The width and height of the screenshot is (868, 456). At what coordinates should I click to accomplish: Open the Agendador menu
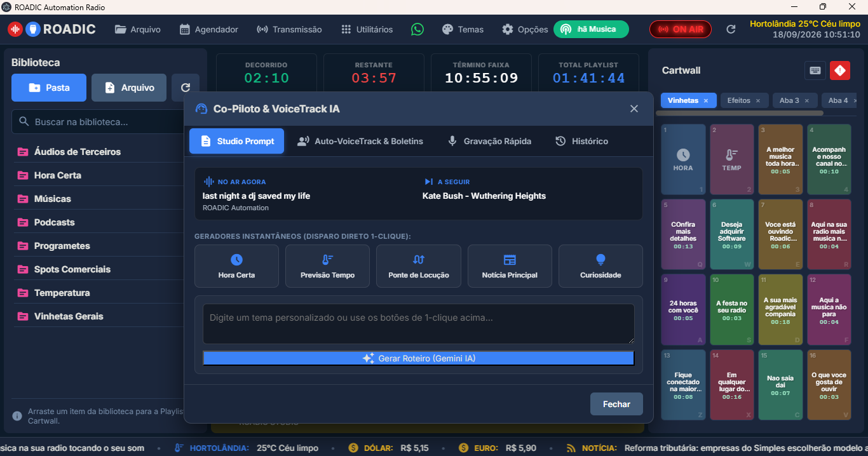coord(209,29)
